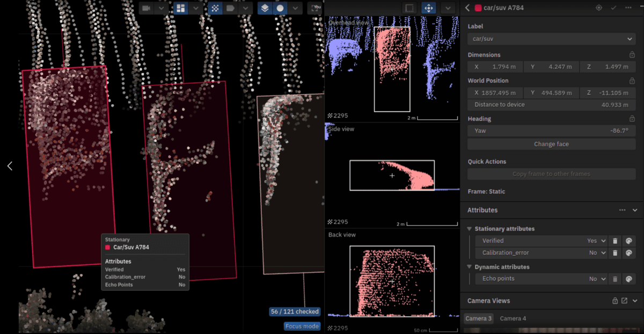Toggle the Camera Views lock icon
The width and height of the screenshot is (644, 334).
[616, 301]
